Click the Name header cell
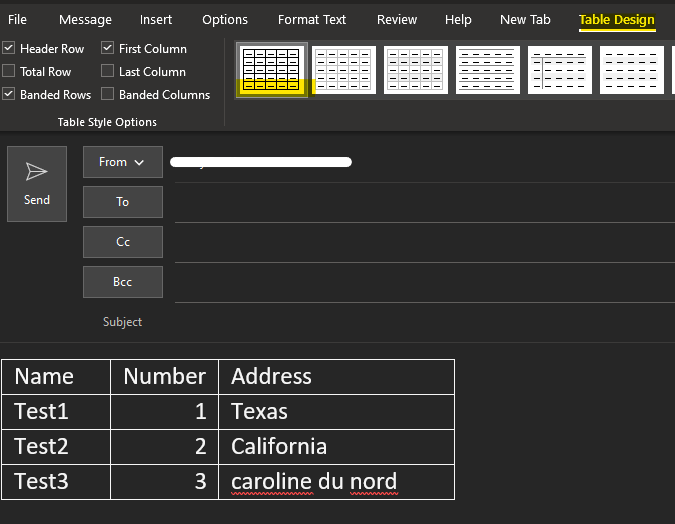The height and width of the screenshot is (524, 675). (x=56, y=377)
